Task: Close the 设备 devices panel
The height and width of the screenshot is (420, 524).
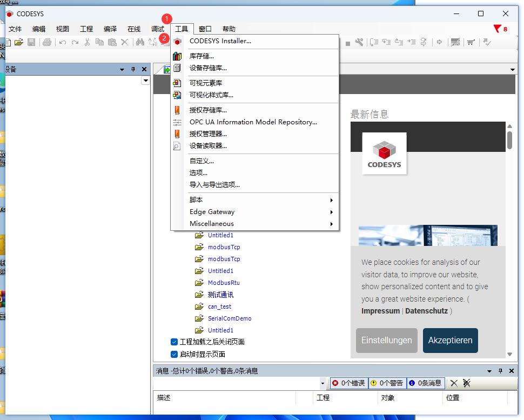Action: 144,69
